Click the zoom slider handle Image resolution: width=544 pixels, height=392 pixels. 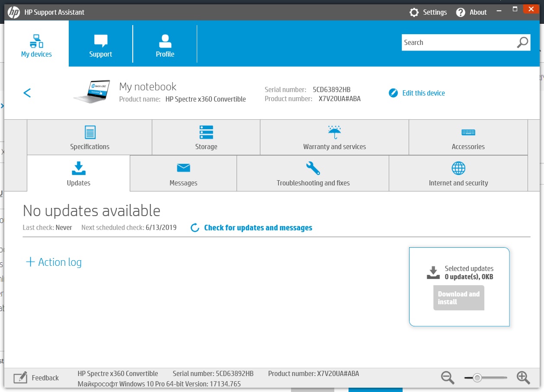477,378
